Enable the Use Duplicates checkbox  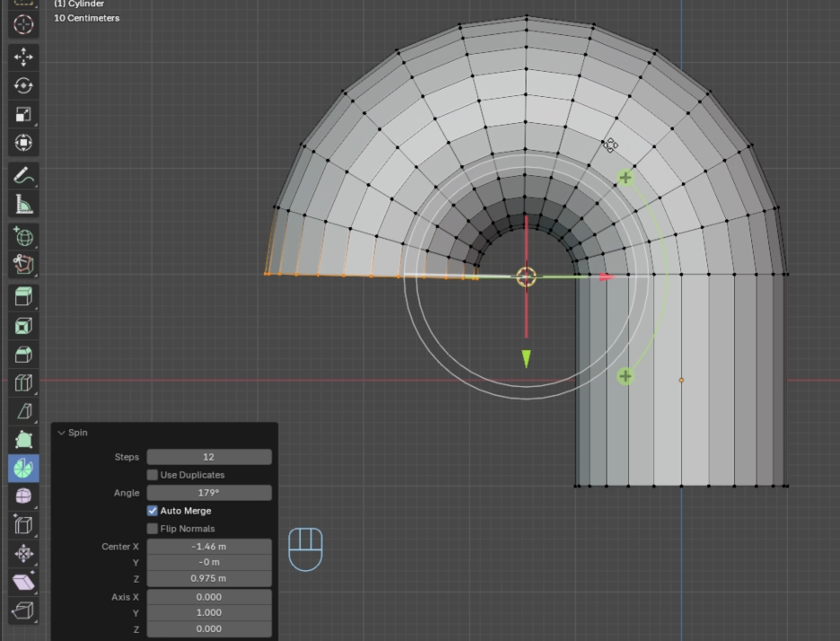click(x=153, y=475)
